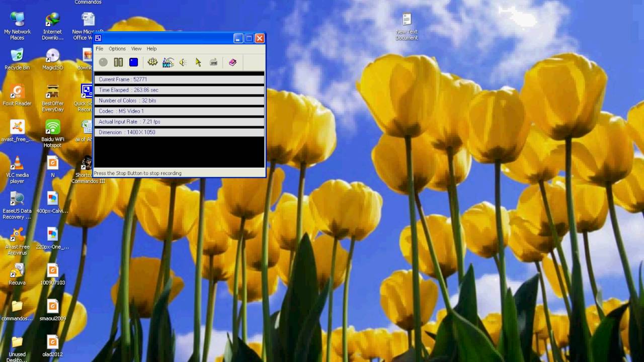
Task: Pause the recording with the Pause button
Action: (x=118, y=62)
